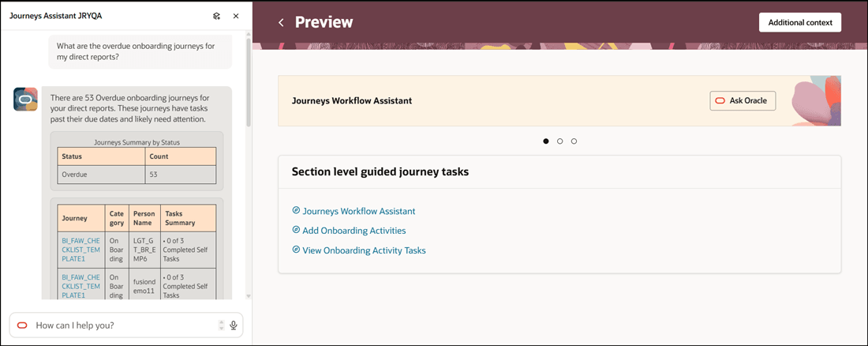Open BI_FAW_CHECKLIST_TEMPLATE1 journey for fusiondemo11

80,286
